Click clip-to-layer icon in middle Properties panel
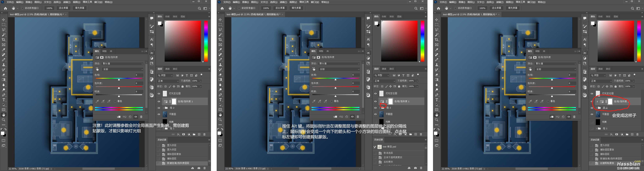Screen dimensions: 644x171 pyautogui.click(x=335, y=117)
